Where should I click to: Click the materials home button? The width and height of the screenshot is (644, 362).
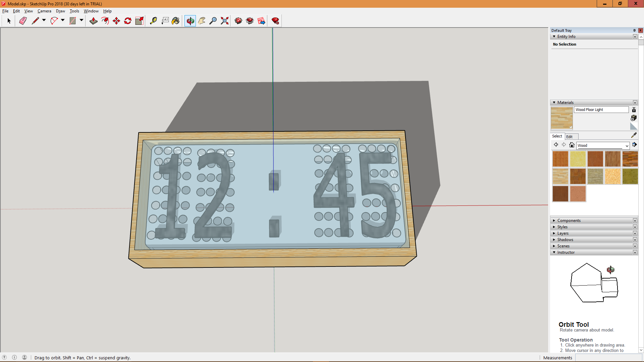pyautogui.click(x=572, y=145)
